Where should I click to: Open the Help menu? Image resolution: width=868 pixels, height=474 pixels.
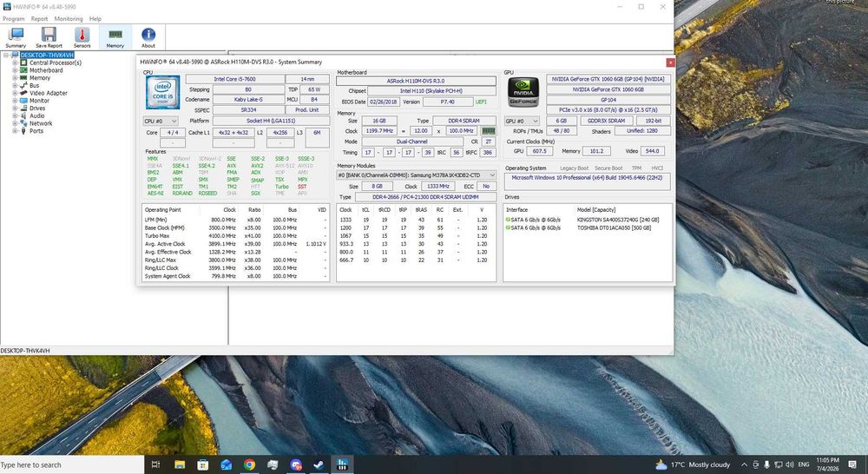pos(95,18)
